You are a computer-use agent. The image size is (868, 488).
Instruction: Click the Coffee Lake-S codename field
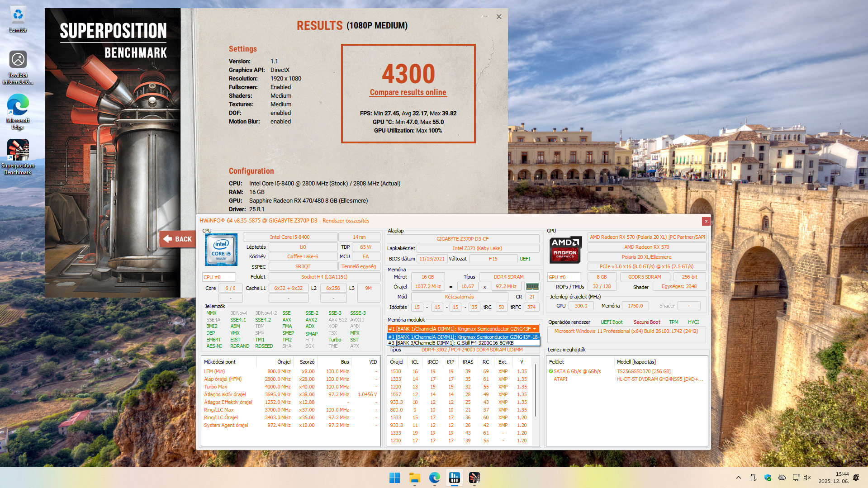303,256
